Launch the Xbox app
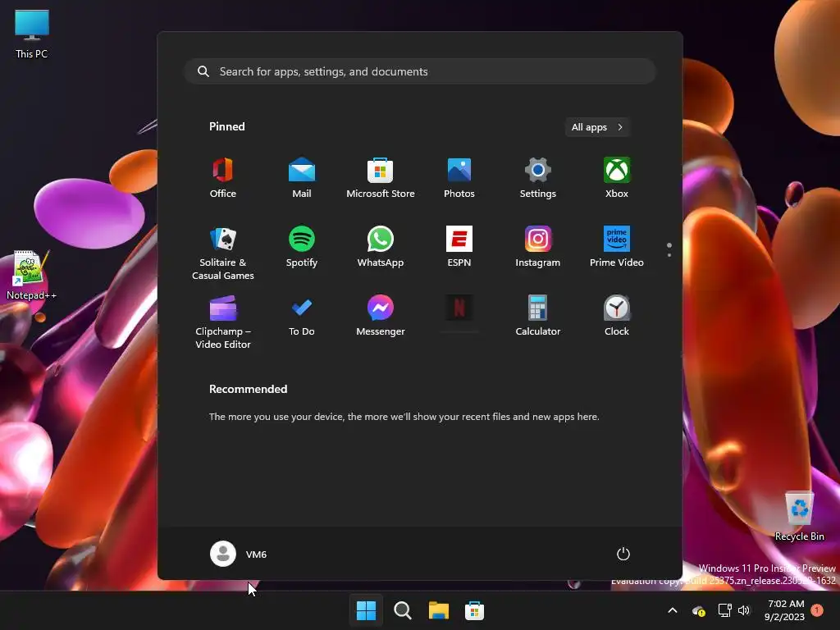The height and width of the screenshot is (630, 840). (x=617, y=178)
